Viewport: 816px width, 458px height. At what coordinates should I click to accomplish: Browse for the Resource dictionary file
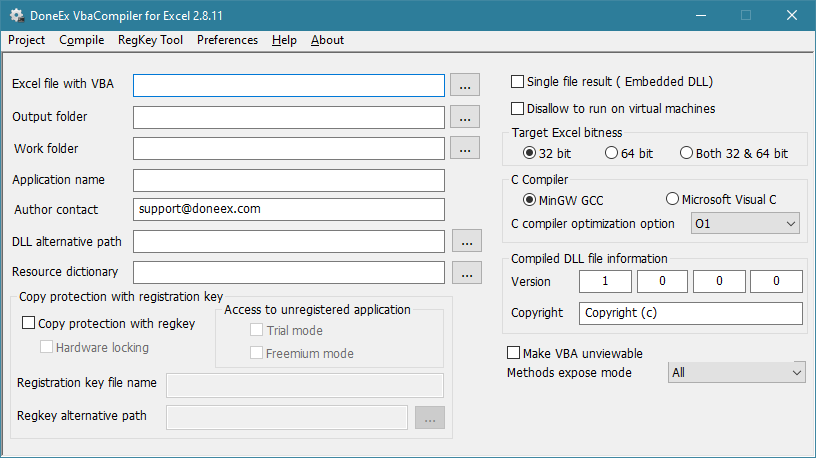(467, 273)
